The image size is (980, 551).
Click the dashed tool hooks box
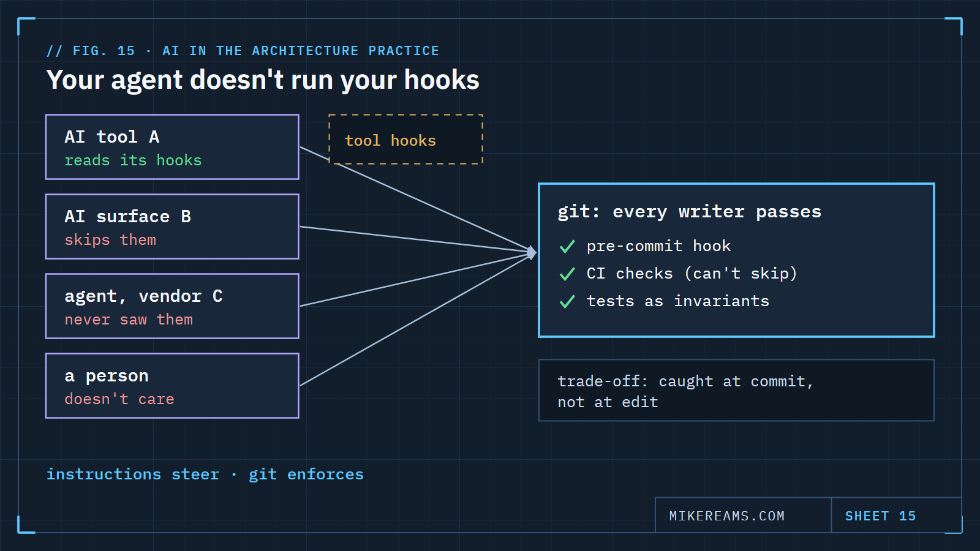[x=406, y=140]
